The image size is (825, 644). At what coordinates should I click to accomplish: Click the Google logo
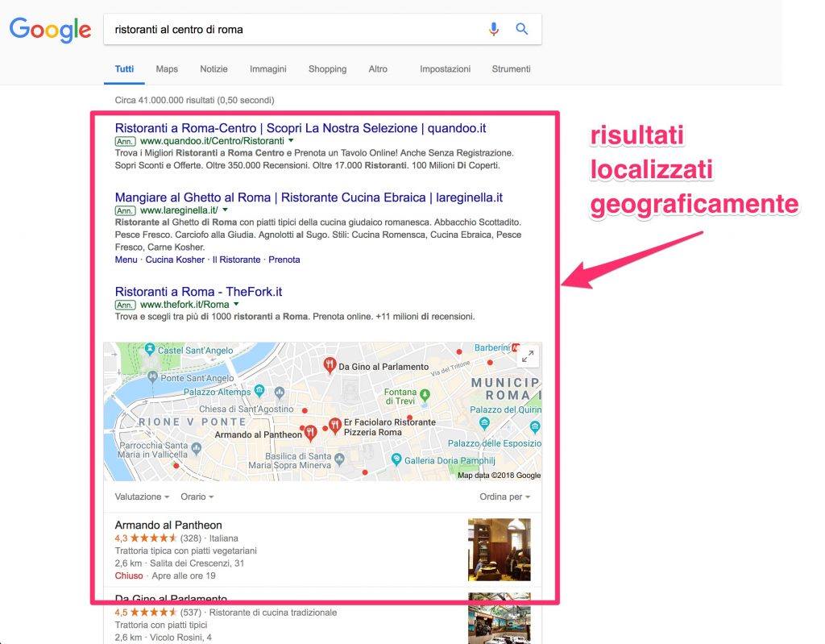point(50,30)
